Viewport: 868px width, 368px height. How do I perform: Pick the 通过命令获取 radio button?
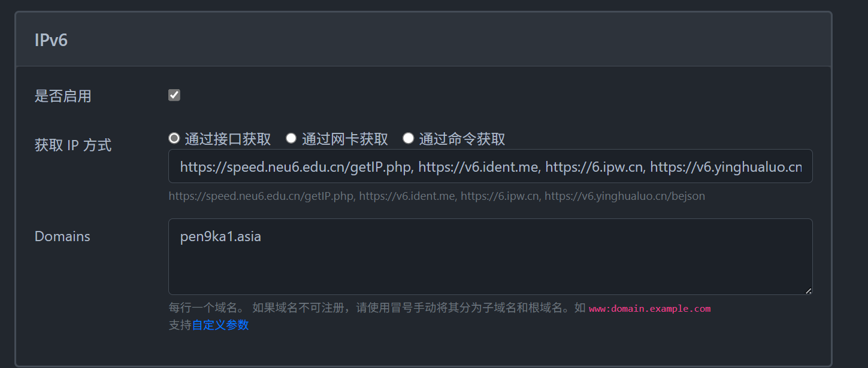tap(409, 138)
